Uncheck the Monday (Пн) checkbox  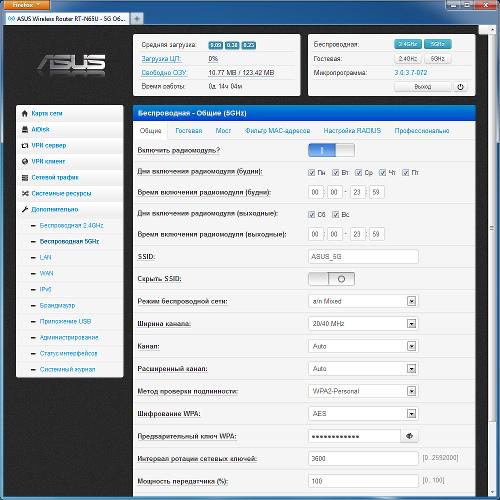click(311, 172)
